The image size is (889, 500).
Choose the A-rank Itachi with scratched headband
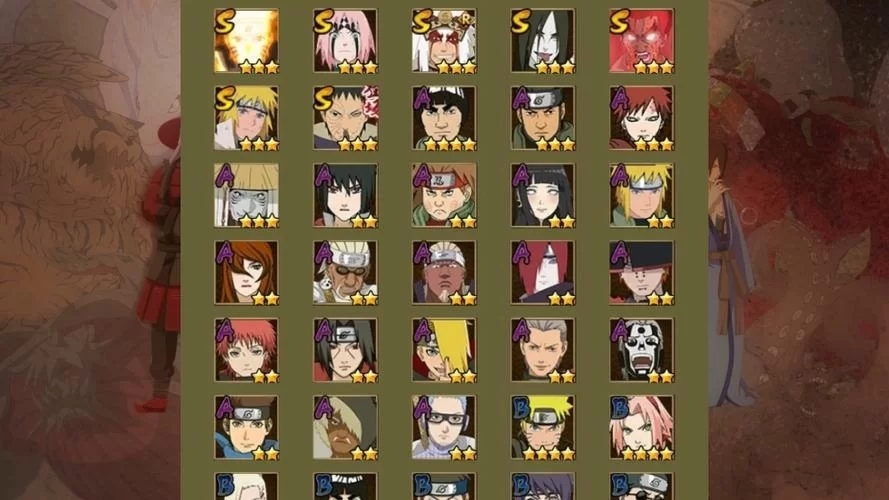tap(345, 350)
